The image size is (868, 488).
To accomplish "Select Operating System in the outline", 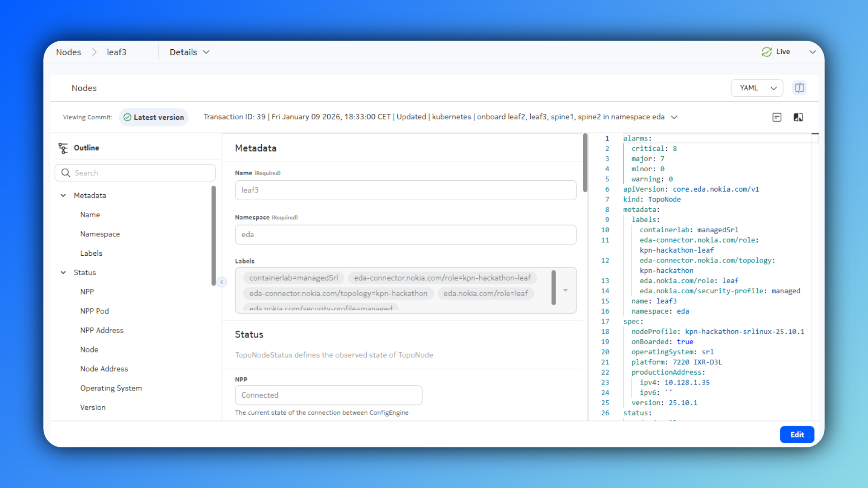I will click(111, 388).
